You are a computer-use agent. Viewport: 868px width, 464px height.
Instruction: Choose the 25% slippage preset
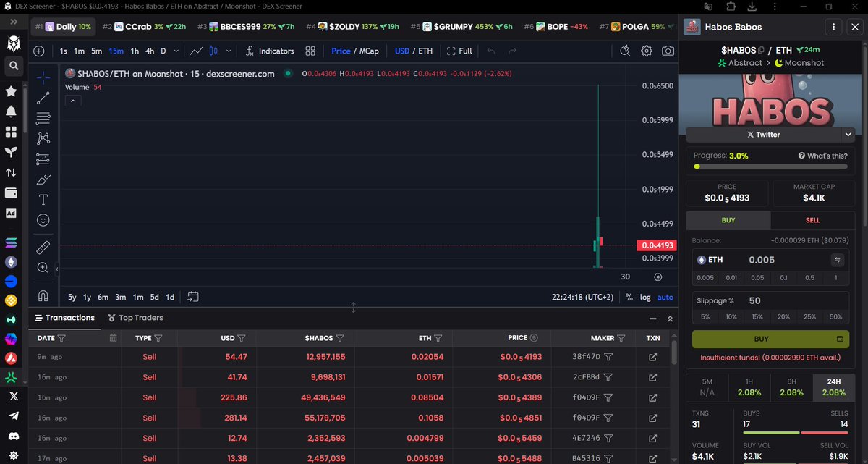(x=809, y=317)
